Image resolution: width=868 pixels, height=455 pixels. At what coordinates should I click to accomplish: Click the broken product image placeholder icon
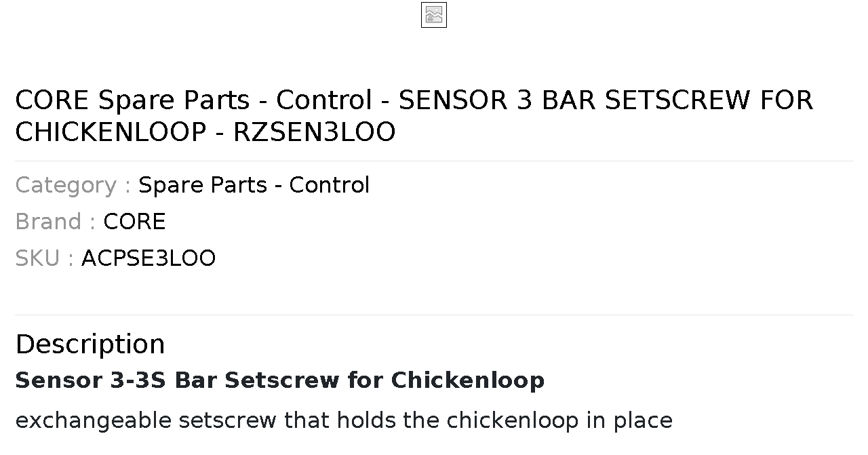(434, 15)
